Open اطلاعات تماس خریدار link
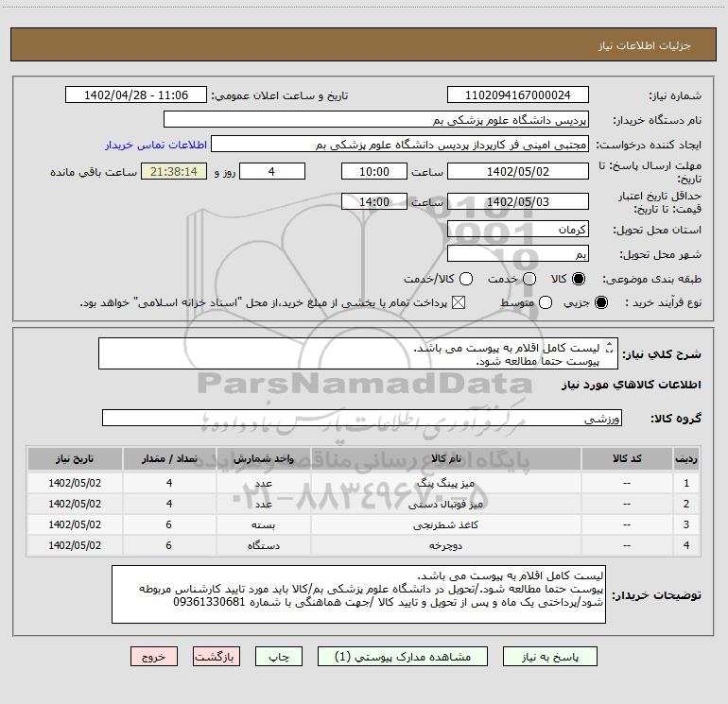 coord(156,145)
